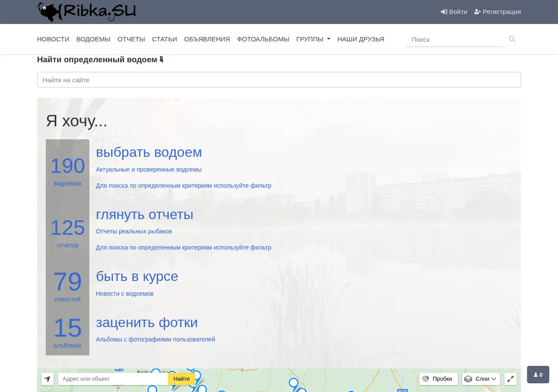Open the заценить фотки link
This screenshot has height=392, width=558.
click(x=147, y=322)
